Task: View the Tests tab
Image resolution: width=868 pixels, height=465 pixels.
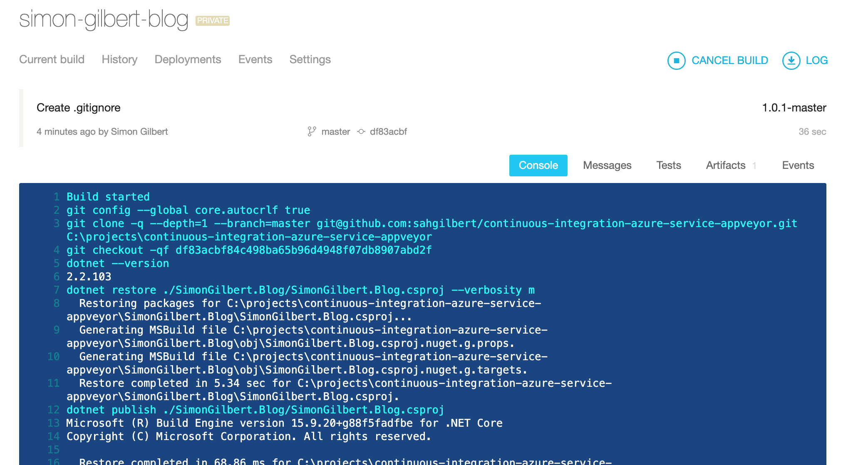Action: tap(669, 166)
